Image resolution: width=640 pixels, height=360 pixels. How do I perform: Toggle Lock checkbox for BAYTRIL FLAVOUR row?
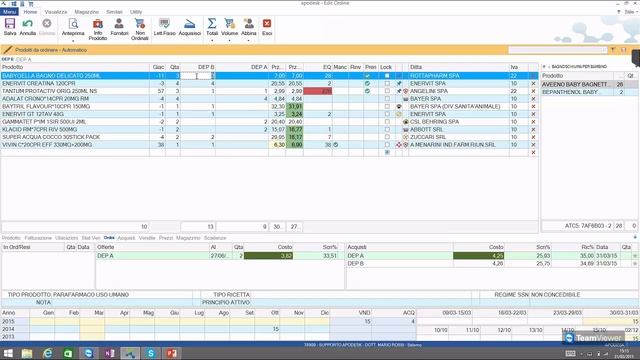pyautogui.click(x=387, y=107)
